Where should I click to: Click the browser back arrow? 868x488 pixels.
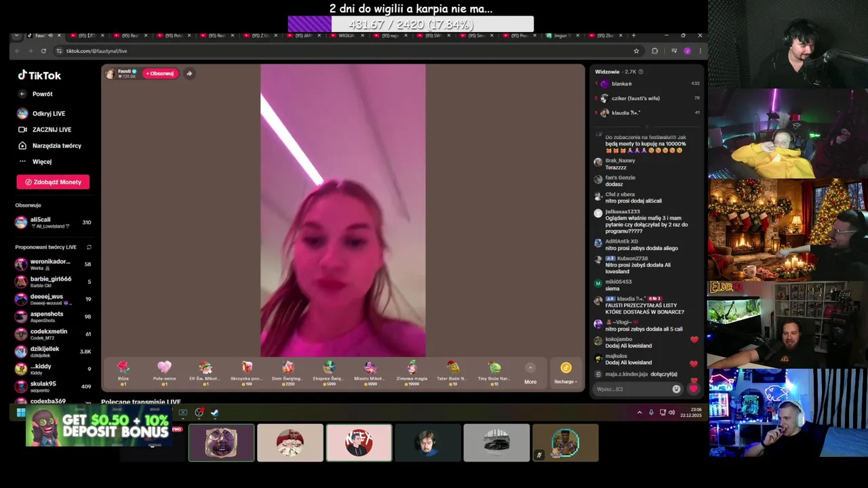tap(18, 51)
